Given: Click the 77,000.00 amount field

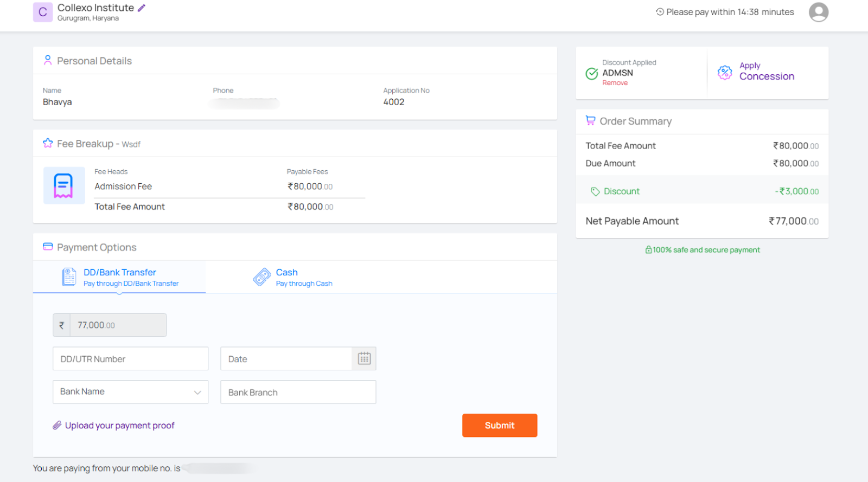Looking at the screenshot, I should (118, 325).
